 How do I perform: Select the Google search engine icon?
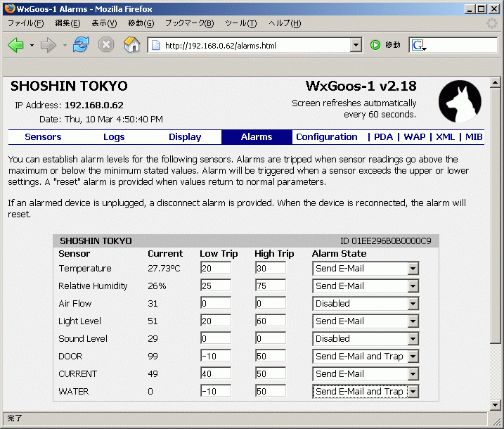(x=419, y=45)
